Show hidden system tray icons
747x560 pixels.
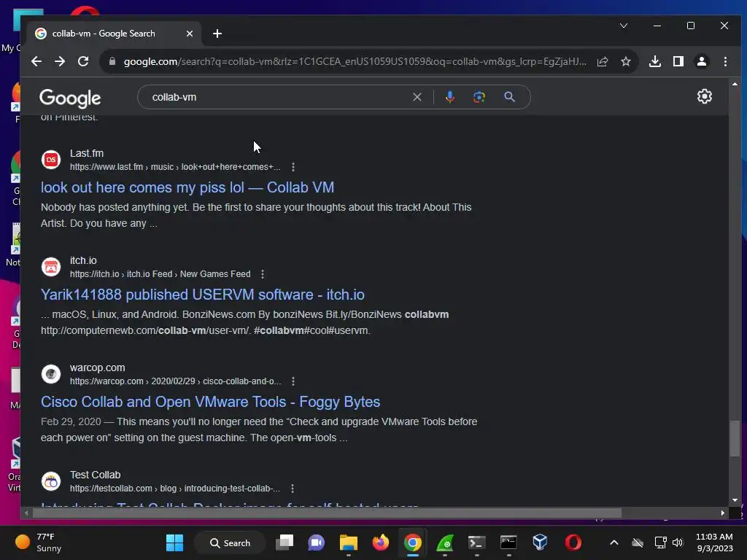tap(614, 542)
